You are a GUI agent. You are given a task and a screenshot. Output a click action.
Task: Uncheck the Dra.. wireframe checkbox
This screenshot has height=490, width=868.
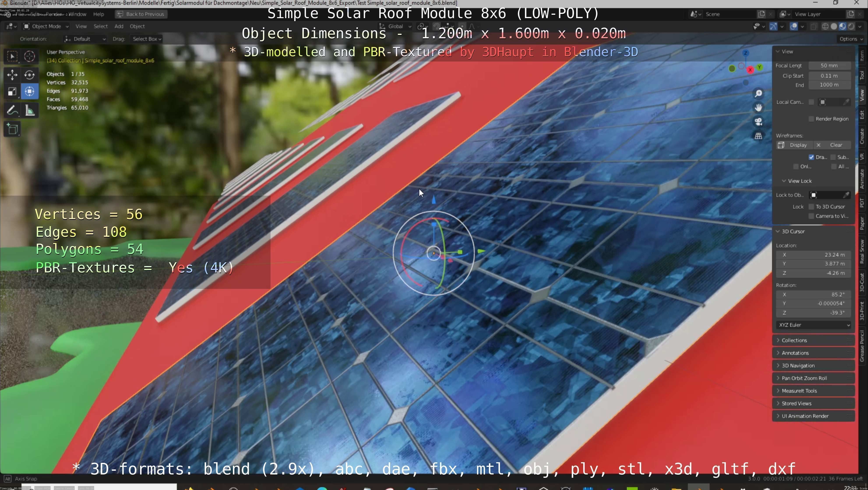[x=811, y=157]
